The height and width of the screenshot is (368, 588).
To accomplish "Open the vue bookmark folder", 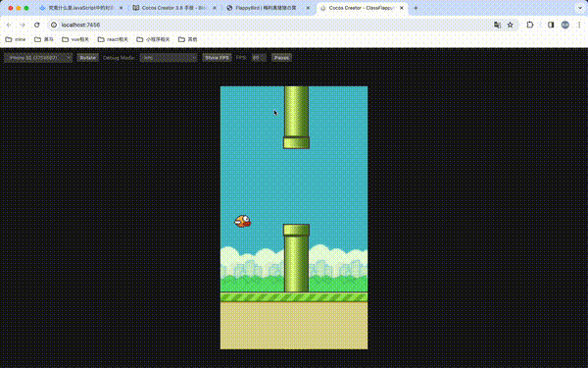I will pos(75,39).
